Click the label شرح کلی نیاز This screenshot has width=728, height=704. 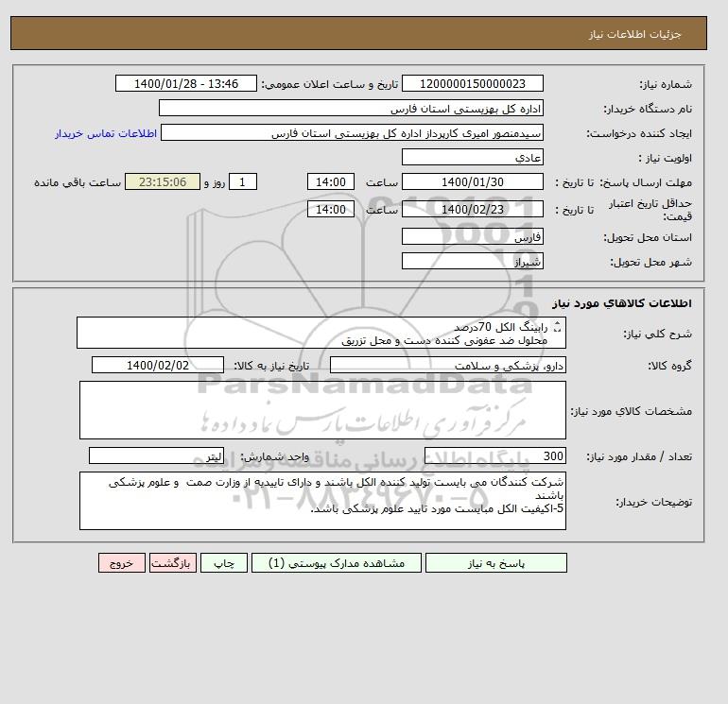tap(657, 334)
